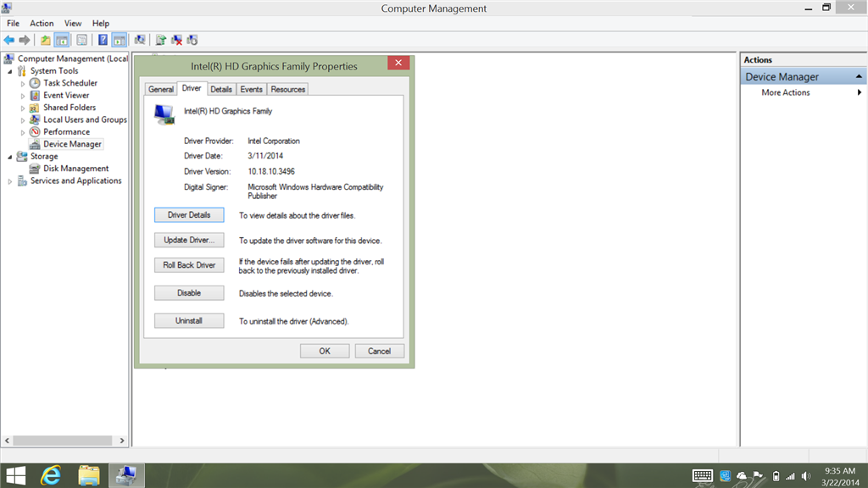The image size is (868, 488).
Task: Click the Roll Back Driver button
Action: [x=189, y=265]
